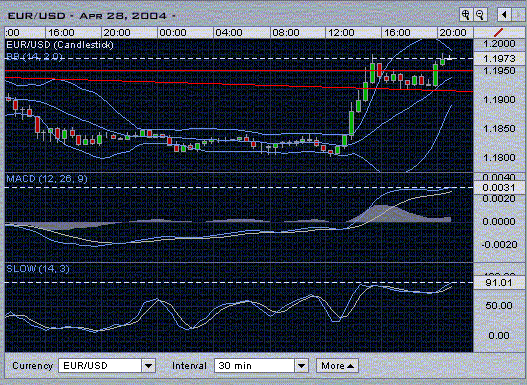527x385 pixels.
Task: Click the 16:00 label right after 12:00
Action: pos(397,33)
